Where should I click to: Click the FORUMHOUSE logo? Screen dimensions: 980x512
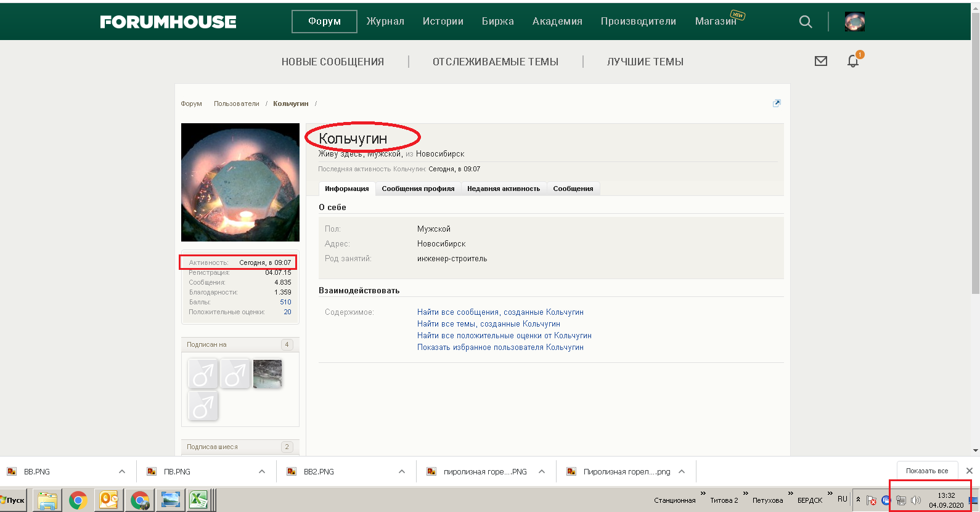click(168, 22)
